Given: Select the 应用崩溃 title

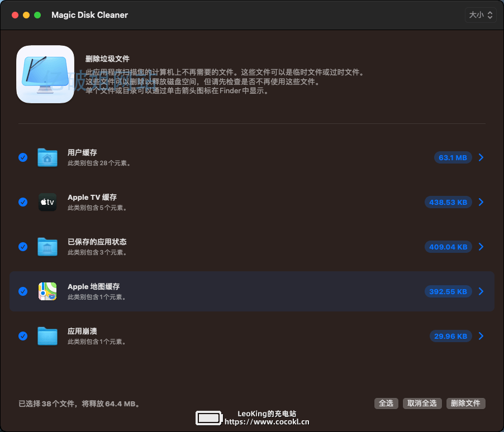Looking at the screenshot, I should pos(82,331).
